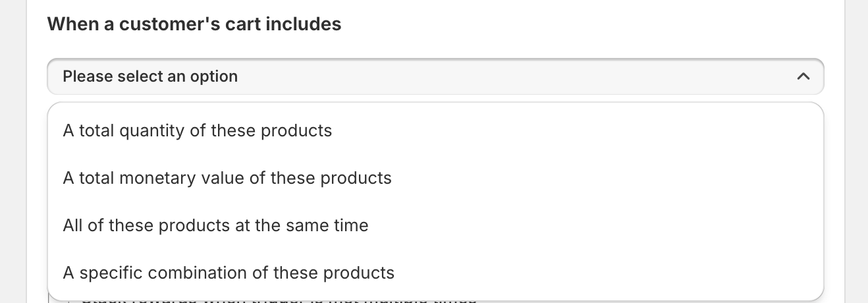Toggle the upward caret in the select box
The image size is (868, 303).
click(803, 76)
